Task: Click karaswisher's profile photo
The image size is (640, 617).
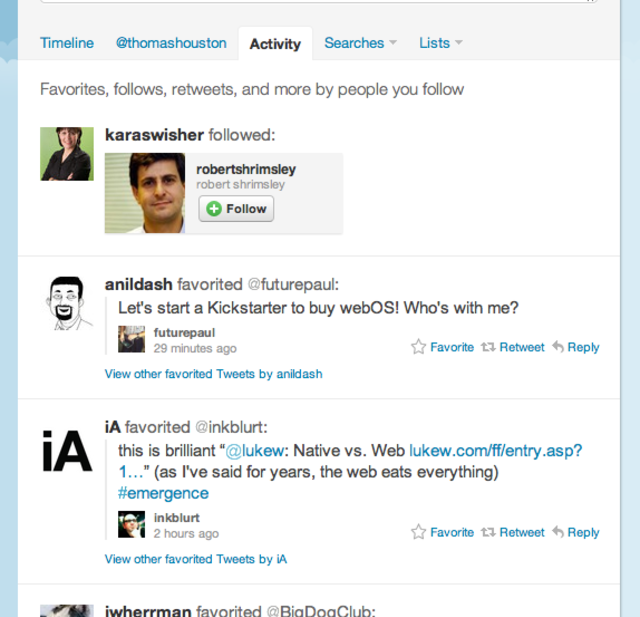Action: 67,154
